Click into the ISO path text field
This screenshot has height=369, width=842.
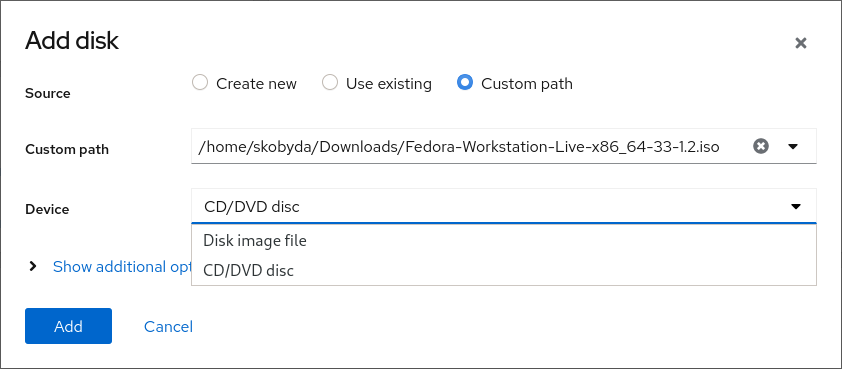point(470,146)
